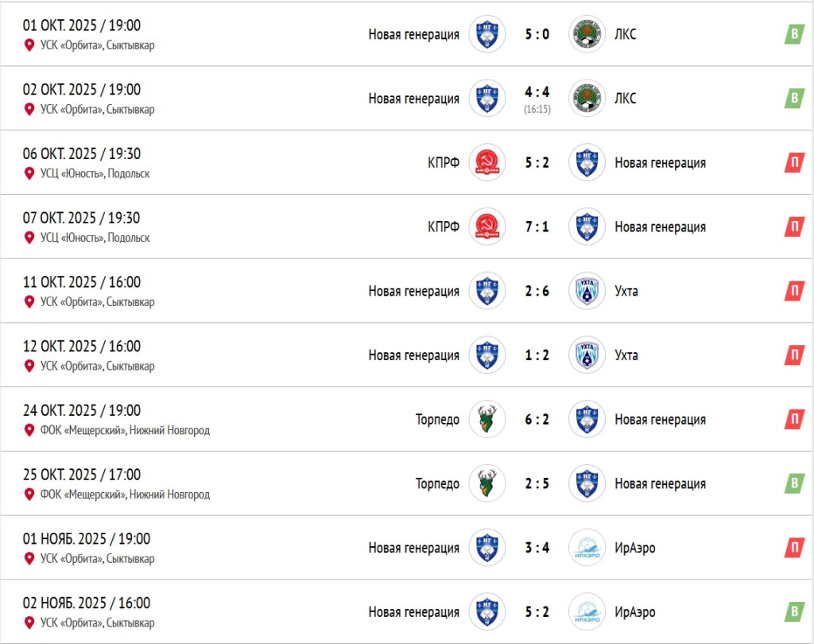Click the Торпедо deer logo in the 24 Oct match

(x=486, y=420)
